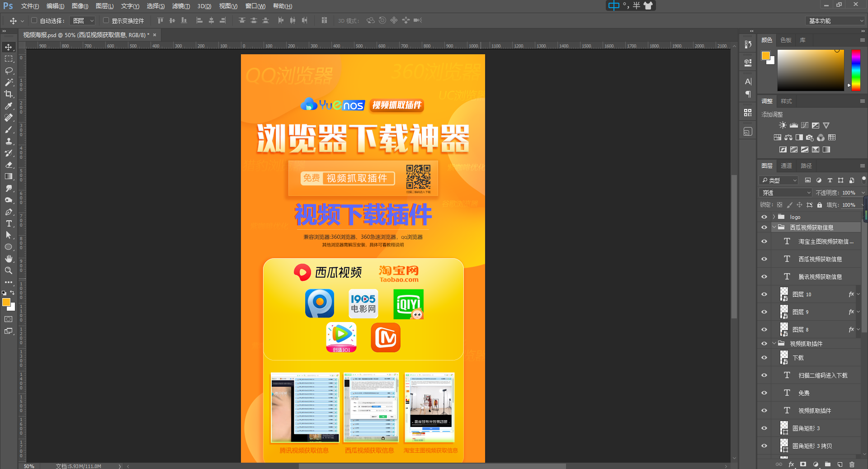
Task: Select the Horizontal Type tool
Action: pos(9,223)
